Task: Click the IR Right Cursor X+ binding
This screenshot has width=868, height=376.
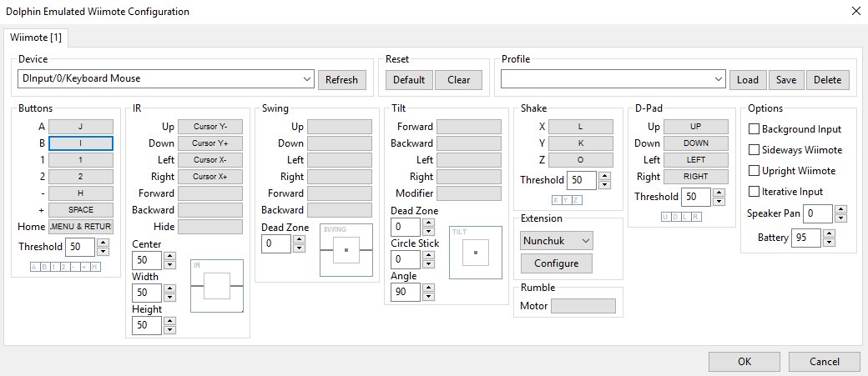Action: pos(209,177)
